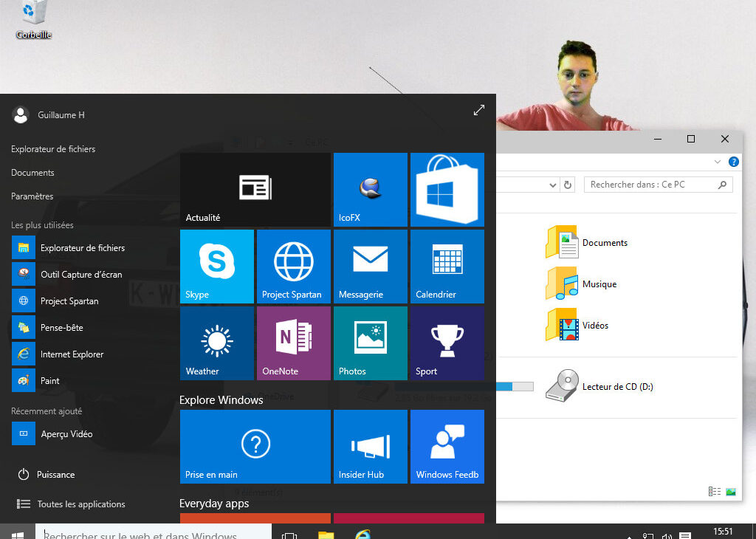The height and width of the screenshot is (539, 756).
Task: Open the IcoFX tile
Action: (x=370, y=190)
